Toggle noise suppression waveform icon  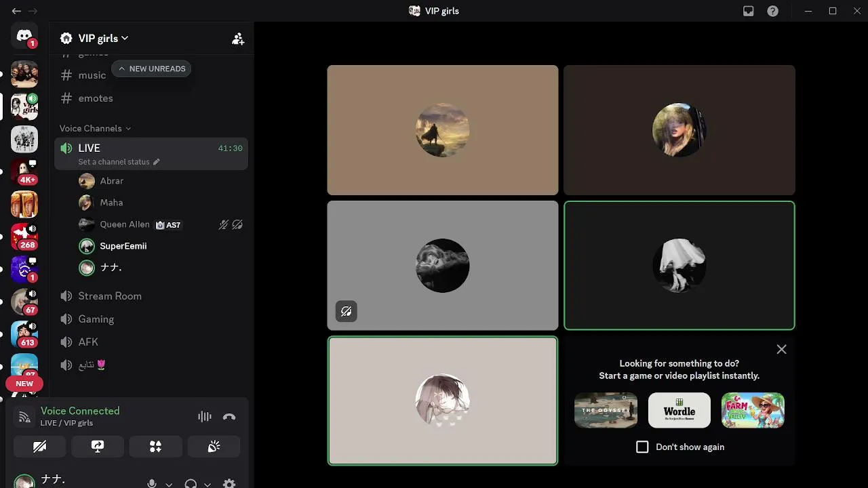(204, 417)
